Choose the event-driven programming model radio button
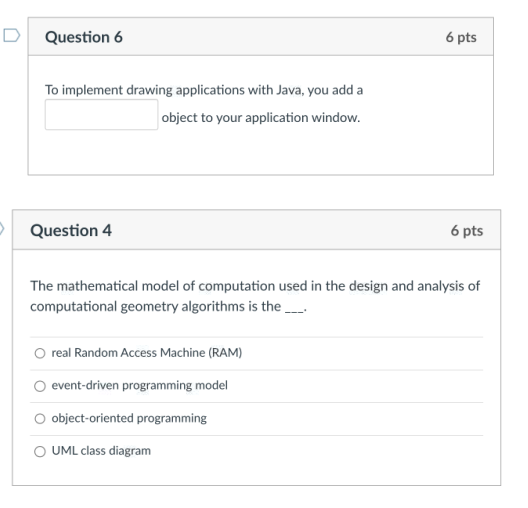This screenshot has width=528, height=508. pyautogui.click(x=40, y=386)
